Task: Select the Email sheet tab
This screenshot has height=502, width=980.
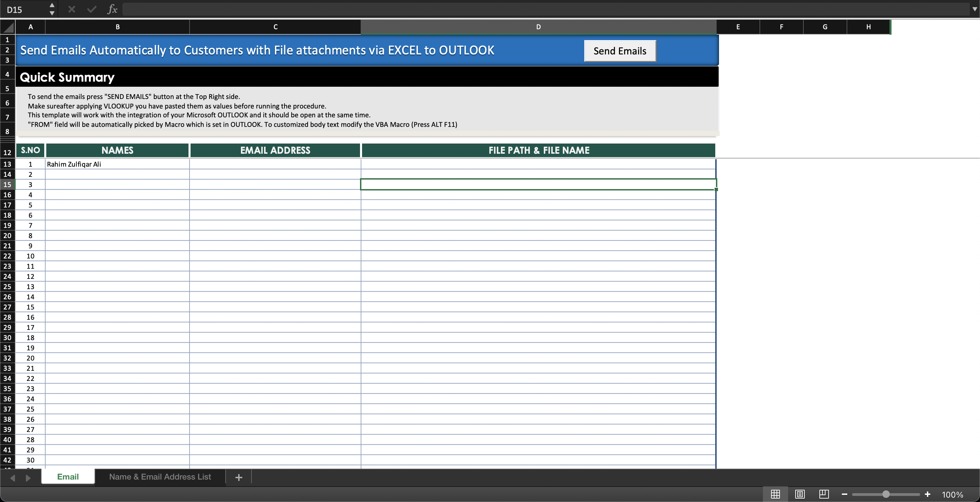Action: coord(67,477)
